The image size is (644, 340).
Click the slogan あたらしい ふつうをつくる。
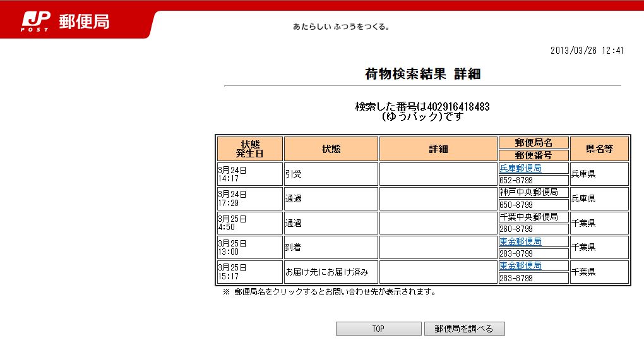342,27
